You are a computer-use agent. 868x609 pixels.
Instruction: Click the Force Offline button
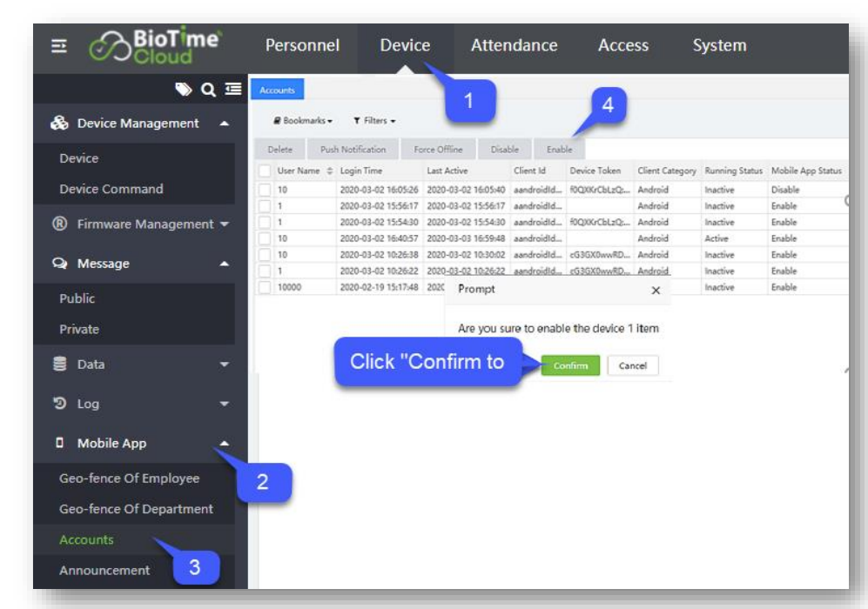coord(438,150)
